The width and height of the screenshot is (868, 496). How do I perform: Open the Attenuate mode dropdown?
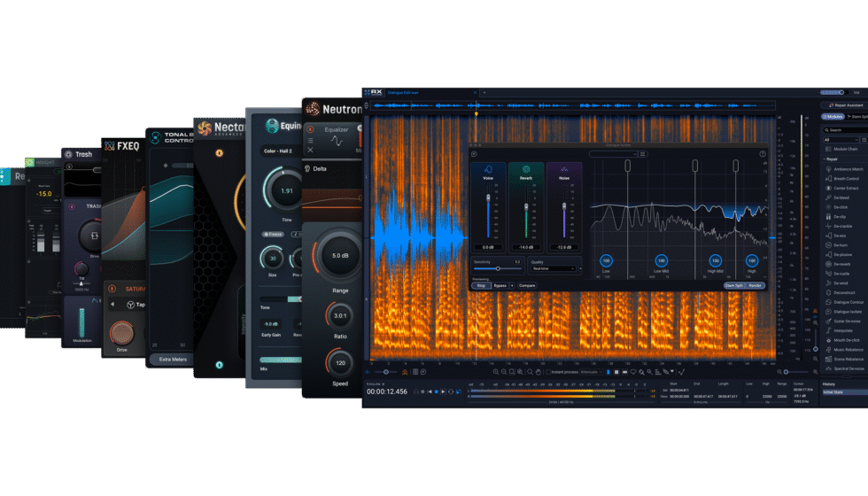[x=592, y=372]
